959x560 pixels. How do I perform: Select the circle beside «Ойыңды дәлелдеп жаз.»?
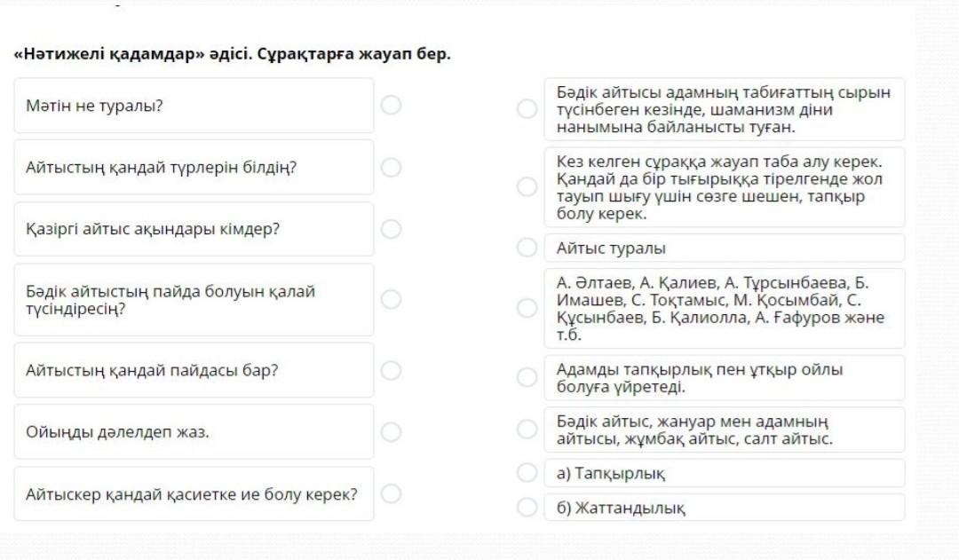(x=391, y=432)
